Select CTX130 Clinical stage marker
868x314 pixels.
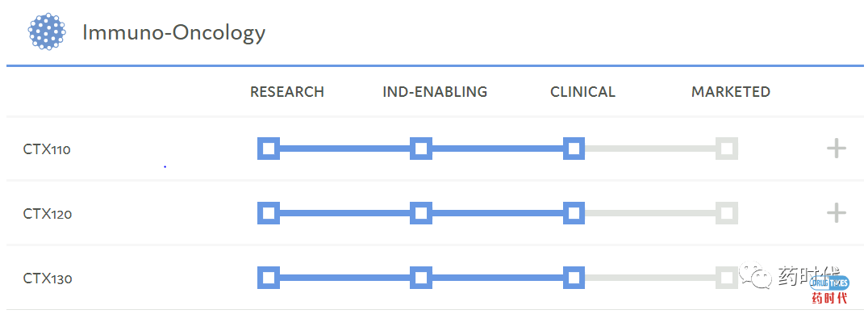(x=574, y=278)
